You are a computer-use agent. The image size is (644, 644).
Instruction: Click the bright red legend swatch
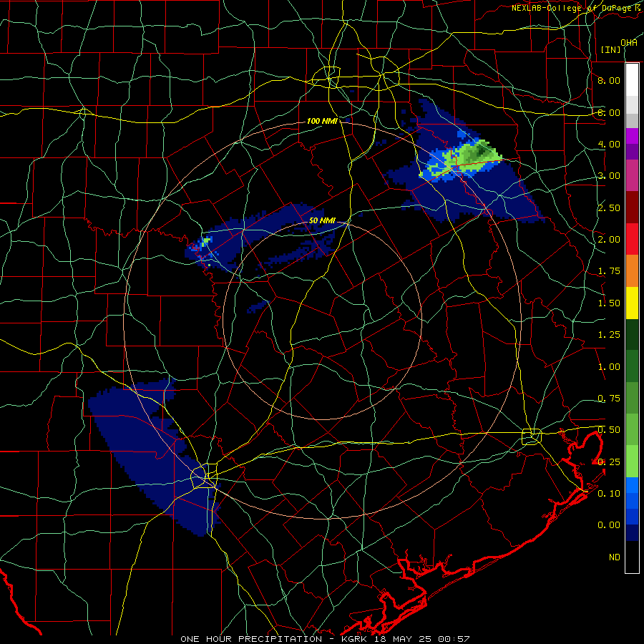632,239
